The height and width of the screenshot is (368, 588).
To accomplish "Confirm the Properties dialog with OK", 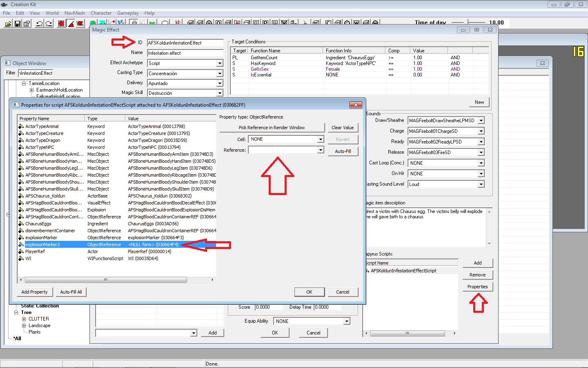I will (309, 292).
